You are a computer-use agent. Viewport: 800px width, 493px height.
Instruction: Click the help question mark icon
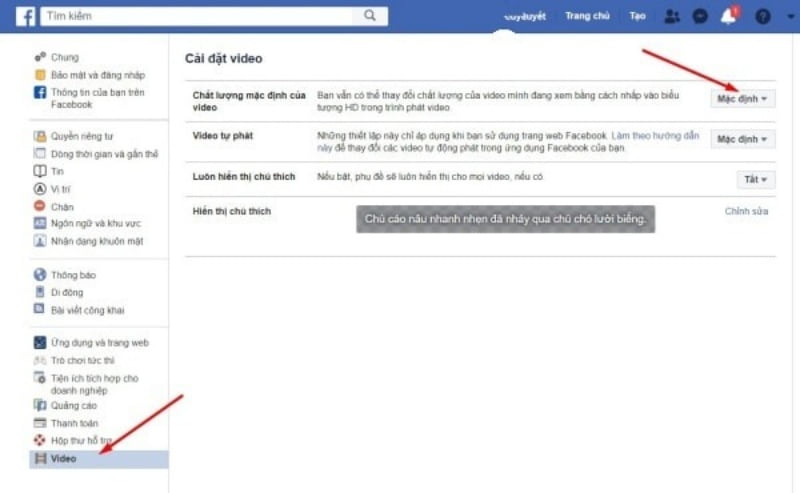763,17
